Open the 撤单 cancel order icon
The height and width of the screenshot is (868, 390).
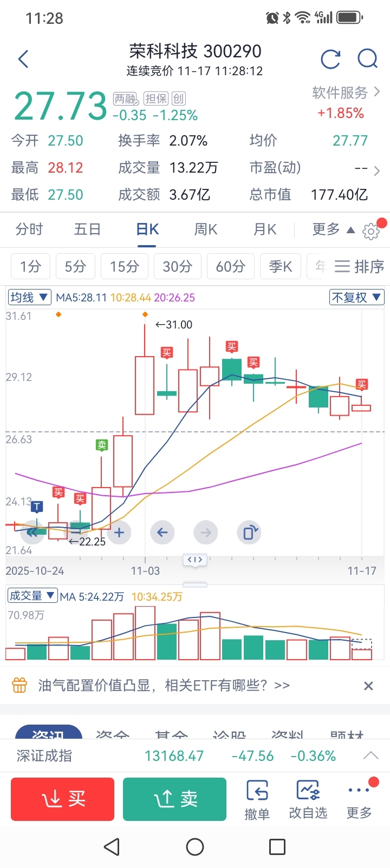click(257, 800)
